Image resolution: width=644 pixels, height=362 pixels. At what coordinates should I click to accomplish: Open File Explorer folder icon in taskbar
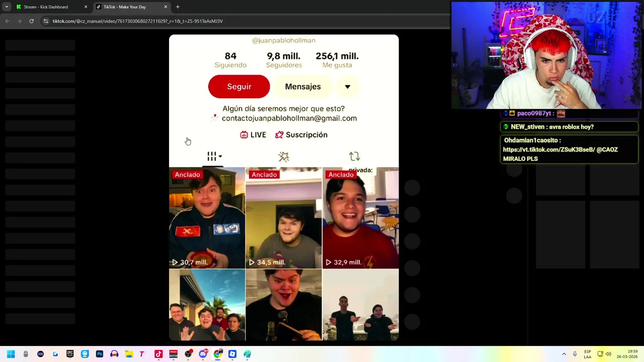coord(129,354)
